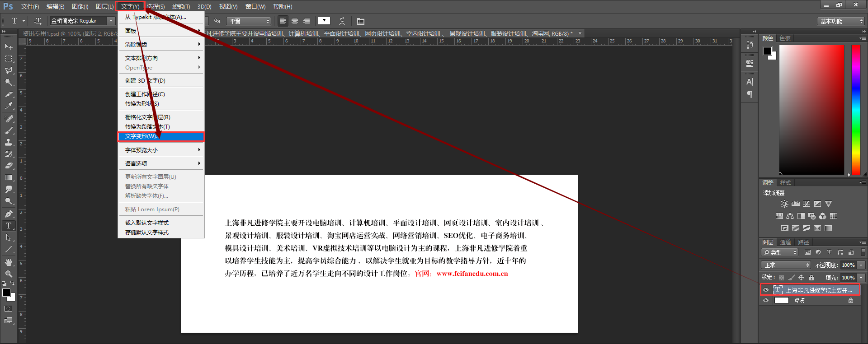Toggle Quick Mask mode
Viewport: 868px width, 344px height.
click(9, 309)
